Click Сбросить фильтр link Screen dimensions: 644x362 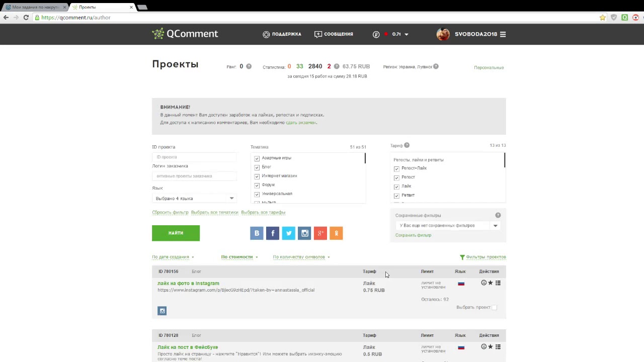[170, 212]
